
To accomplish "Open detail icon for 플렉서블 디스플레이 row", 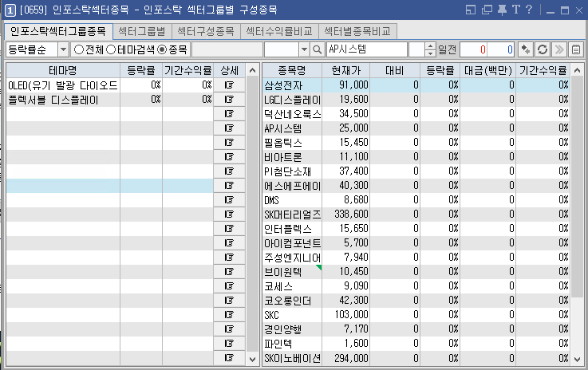I will 229,100.
